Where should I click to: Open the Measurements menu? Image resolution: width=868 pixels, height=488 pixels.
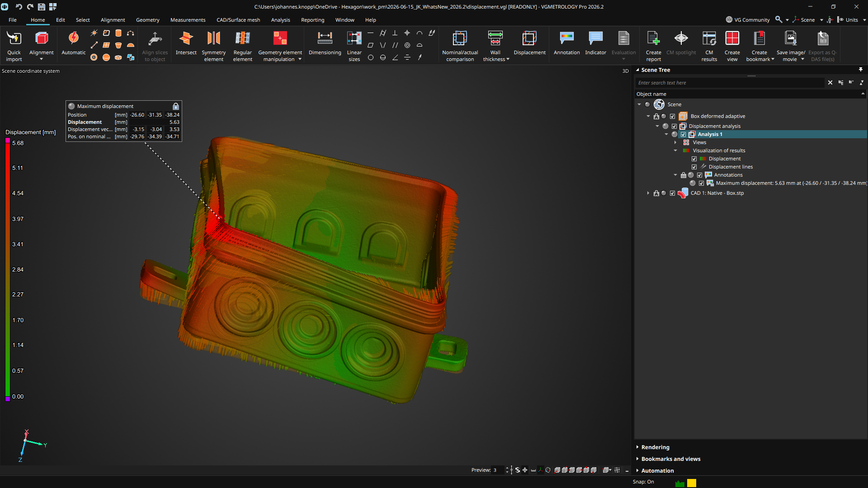coord(188,20)
